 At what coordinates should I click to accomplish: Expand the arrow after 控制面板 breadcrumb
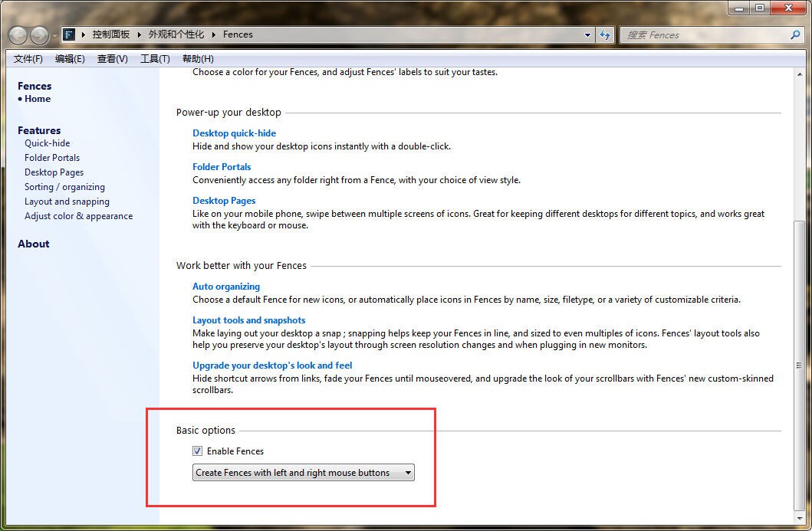pos(140,34)
